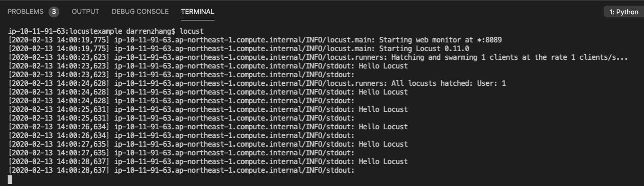Screen dimensions: 644x186
Task: Click the final '14:00:28,637' timestamp line
Action: [83, 170]
